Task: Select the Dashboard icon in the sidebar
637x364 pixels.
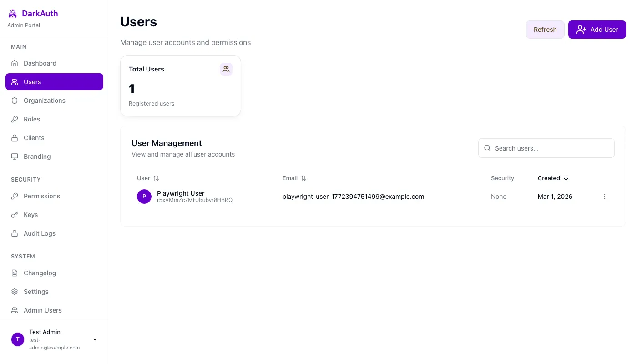Action: point(14,63)
